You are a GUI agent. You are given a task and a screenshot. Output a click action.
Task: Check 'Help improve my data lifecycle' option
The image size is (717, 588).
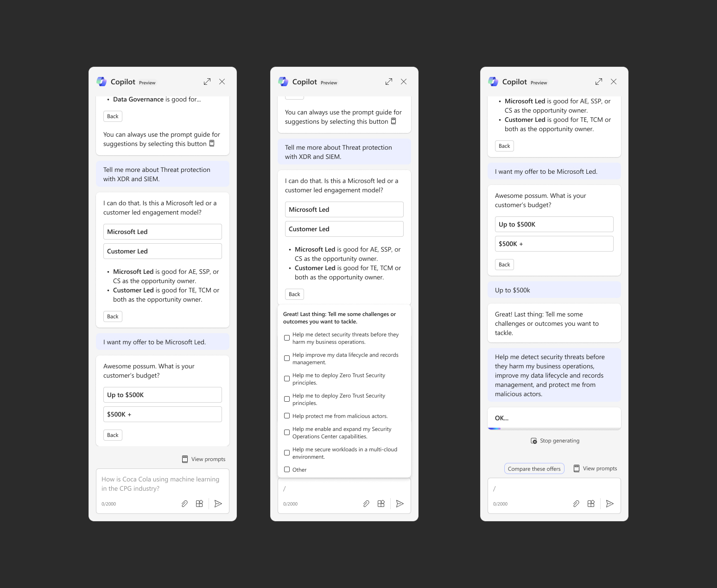point(287,358)
